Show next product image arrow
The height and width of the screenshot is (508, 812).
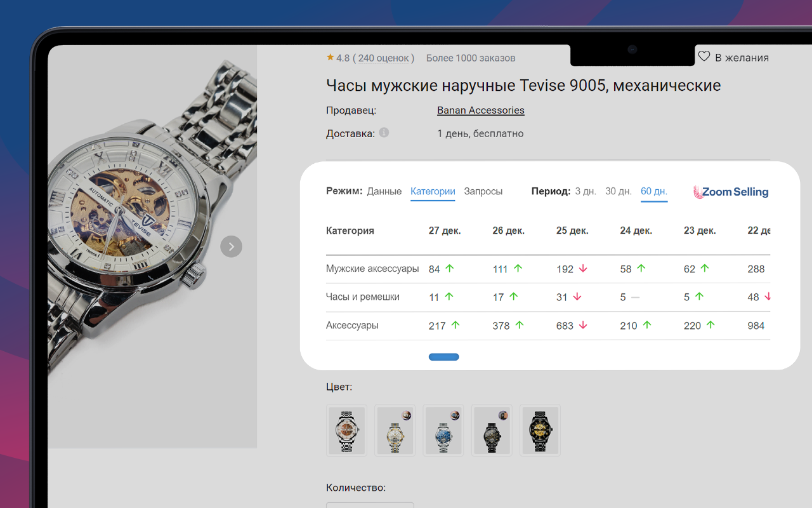click(232, 246)
